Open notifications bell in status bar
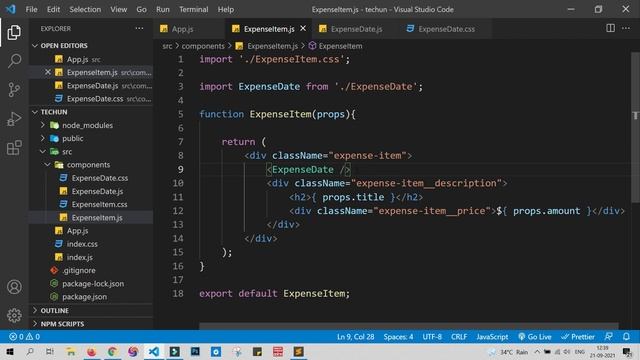 (626, 337)
